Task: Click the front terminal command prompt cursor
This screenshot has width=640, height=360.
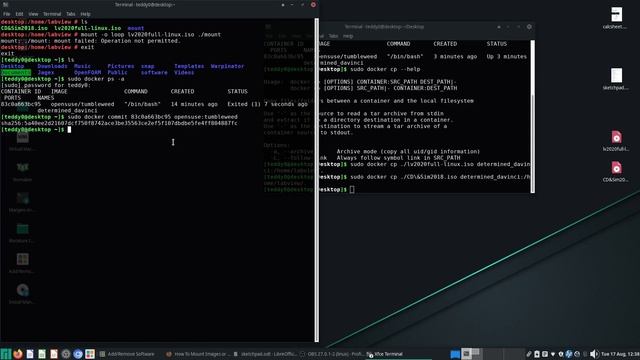Action: 69,129
